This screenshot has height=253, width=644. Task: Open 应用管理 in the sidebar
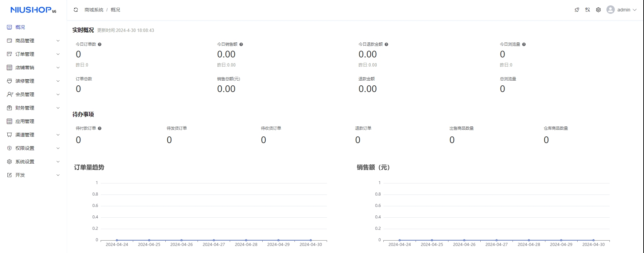pyautogui.click(x=25, y=121)
